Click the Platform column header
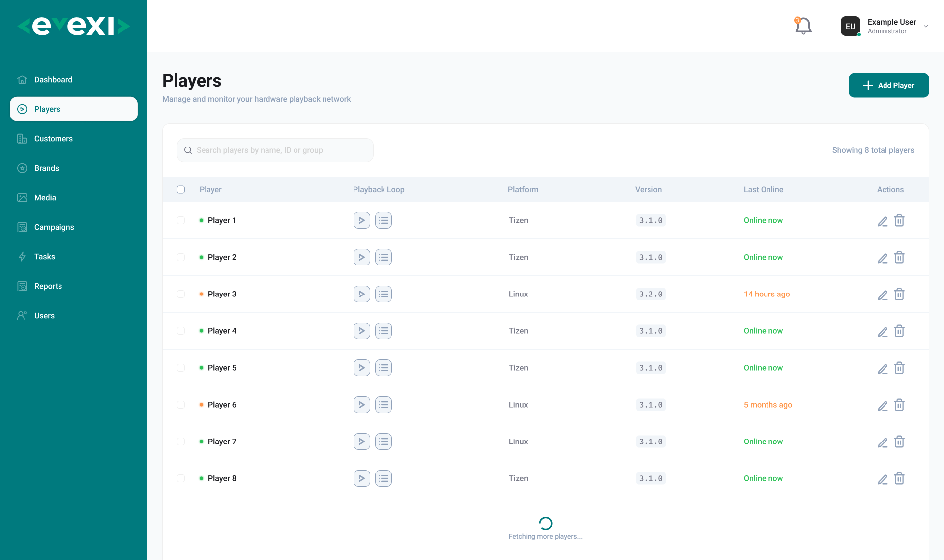Viewport: 944px width, 560px height. pos(523,190)
